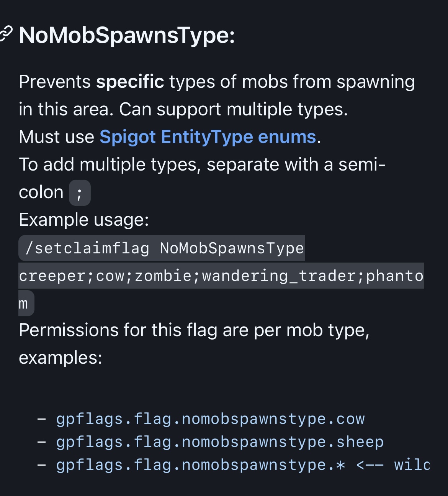Click the word 'examples:'

tap(60, 358)
